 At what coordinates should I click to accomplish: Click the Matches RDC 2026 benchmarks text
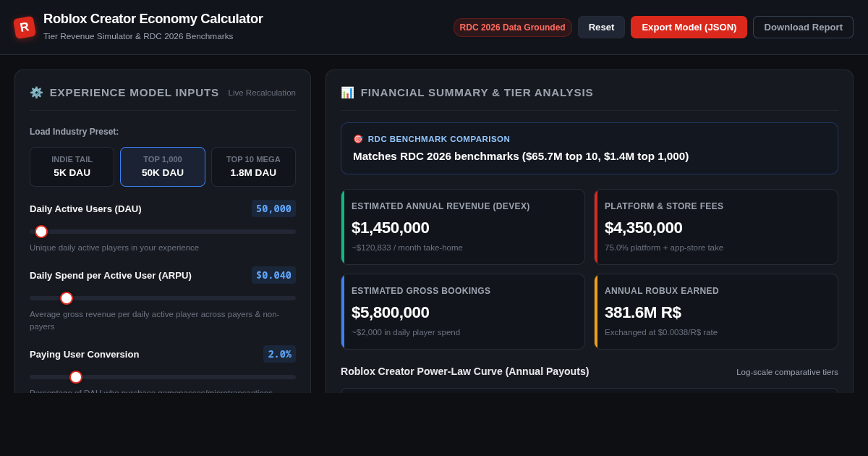click(x=521, y=156)
